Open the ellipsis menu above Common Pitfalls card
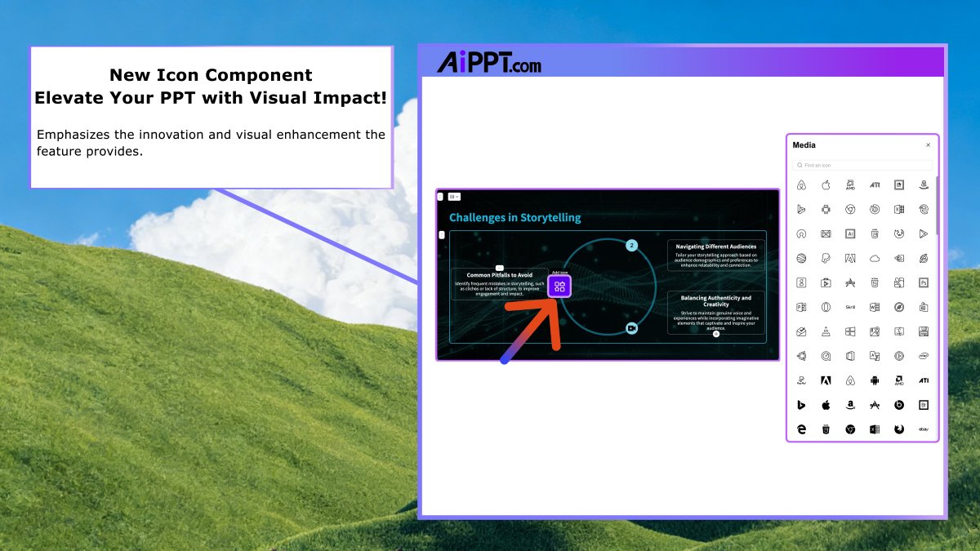 (x=500, y=268)
